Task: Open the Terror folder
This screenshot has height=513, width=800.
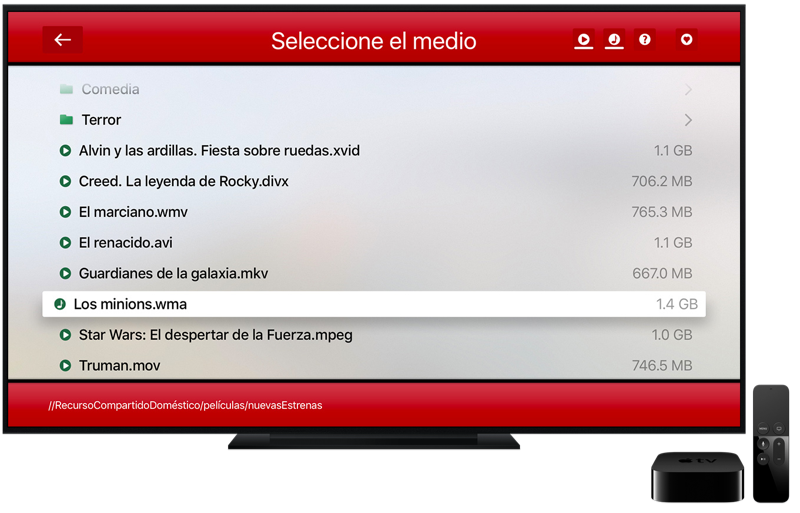Action: coord(101,120)
